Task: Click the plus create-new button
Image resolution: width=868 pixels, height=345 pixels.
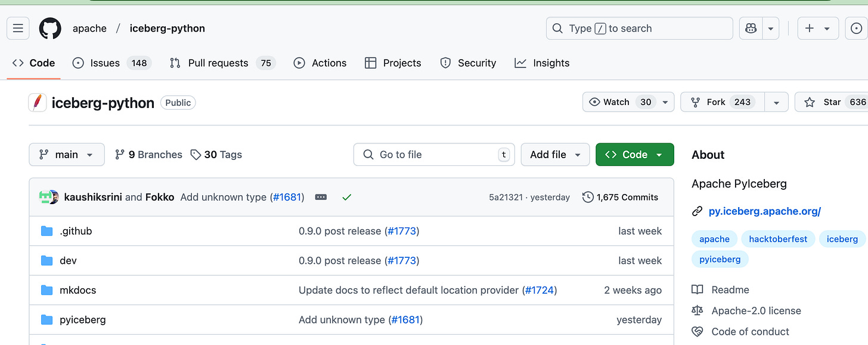Action: click(810, 28)
